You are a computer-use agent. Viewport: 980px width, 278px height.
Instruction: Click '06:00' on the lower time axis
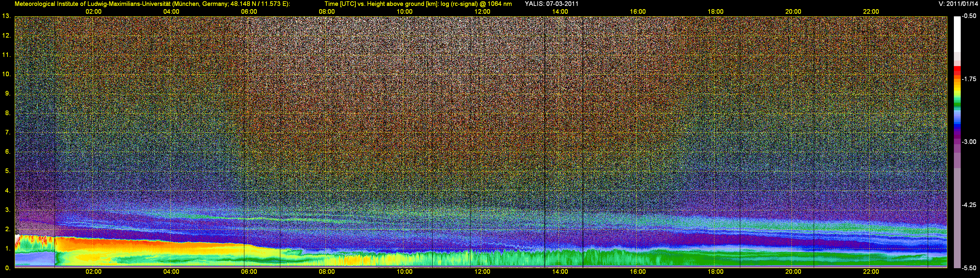249,271
